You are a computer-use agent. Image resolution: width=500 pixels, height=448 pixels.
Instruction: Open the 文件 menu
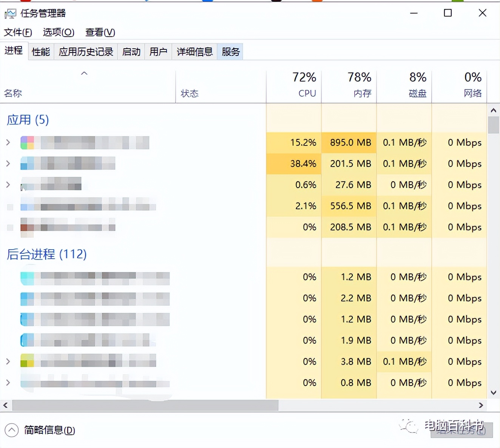click(x=17, y=32)
